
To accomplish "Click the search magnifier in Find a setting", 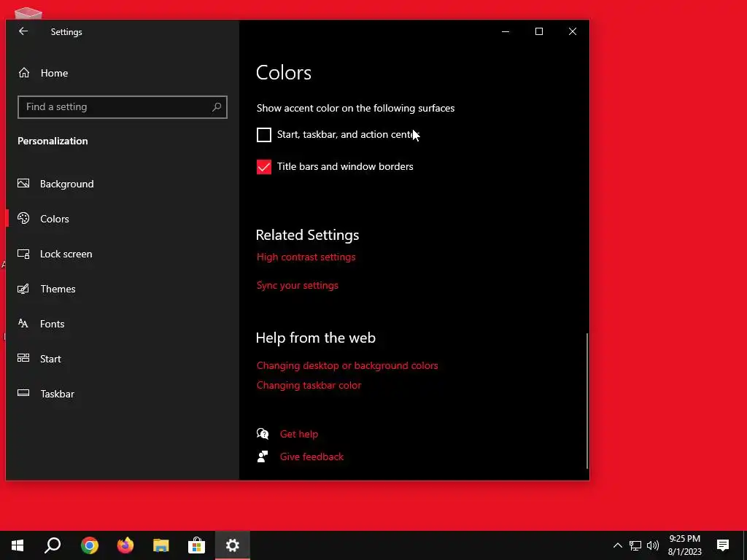I will 217,106.
